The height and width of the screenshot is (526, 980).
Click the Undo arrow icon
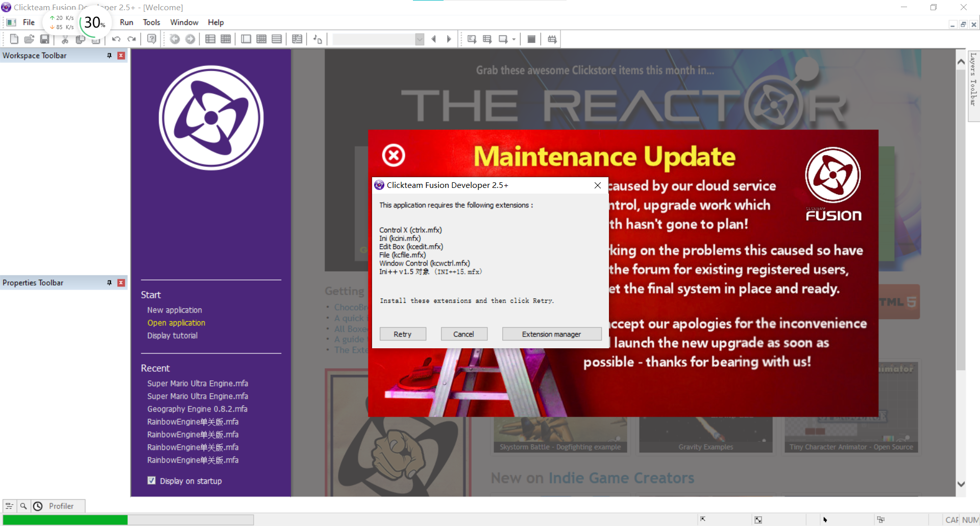(116, 39)
